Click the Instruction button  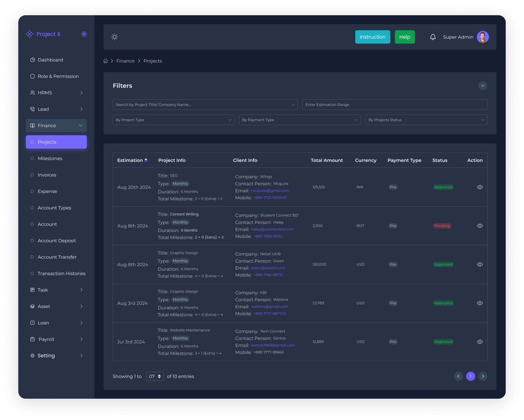pyautogui.click(x=373, y=37)
